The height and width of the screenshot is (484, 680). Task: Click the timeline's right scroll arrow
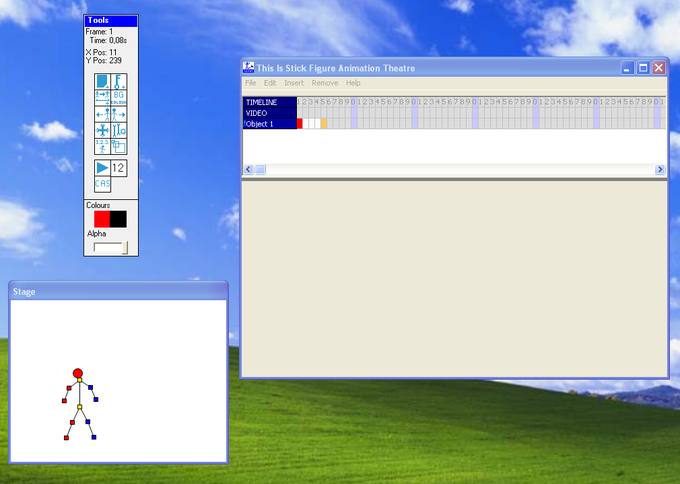pos(660,169)
